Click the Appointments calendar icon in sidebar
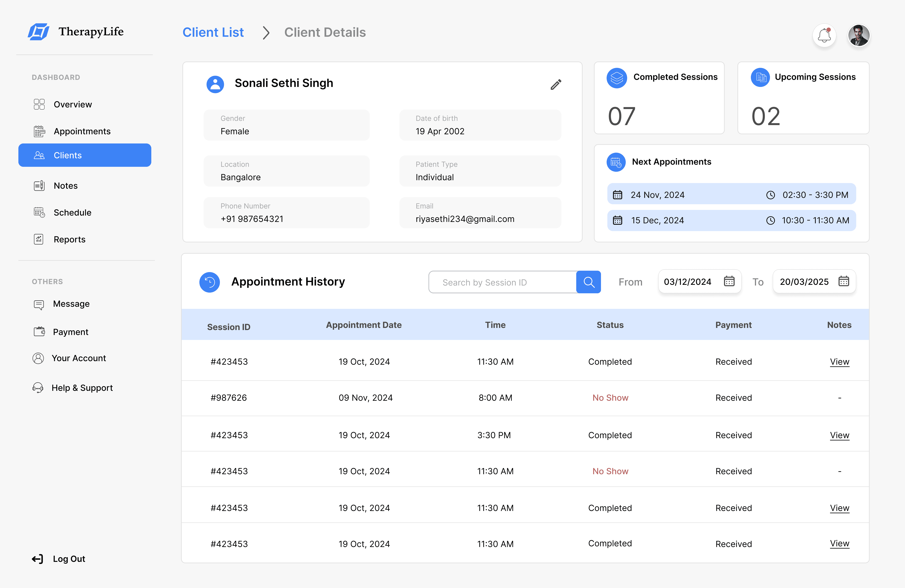905x588 pixels. pyautogui.click(x=39, y=131)
